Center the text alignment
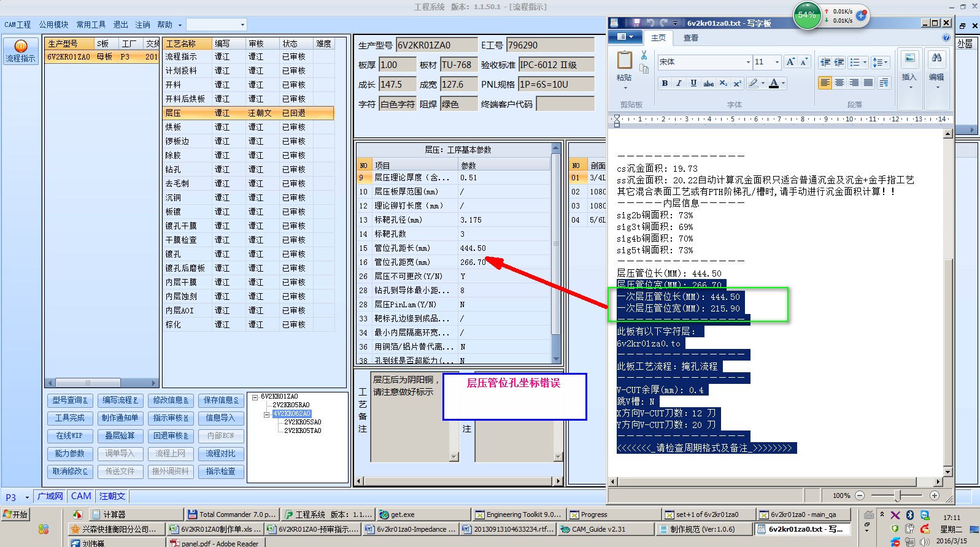Image resolution: width=980 pixels, height=547 pixels. tap(839, 83)
